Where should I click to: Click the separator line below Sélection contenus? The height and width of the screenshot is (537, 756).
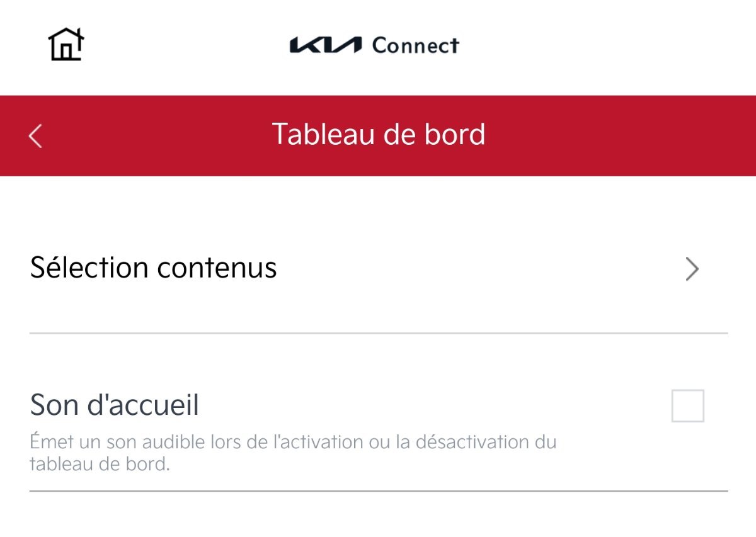click(379, 332)
